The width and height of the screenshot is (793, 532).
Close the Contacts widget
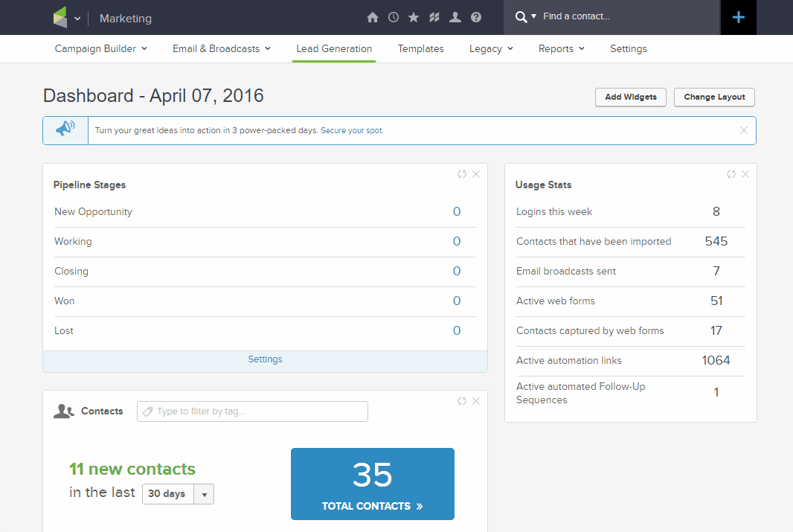[x=476, y=401]
